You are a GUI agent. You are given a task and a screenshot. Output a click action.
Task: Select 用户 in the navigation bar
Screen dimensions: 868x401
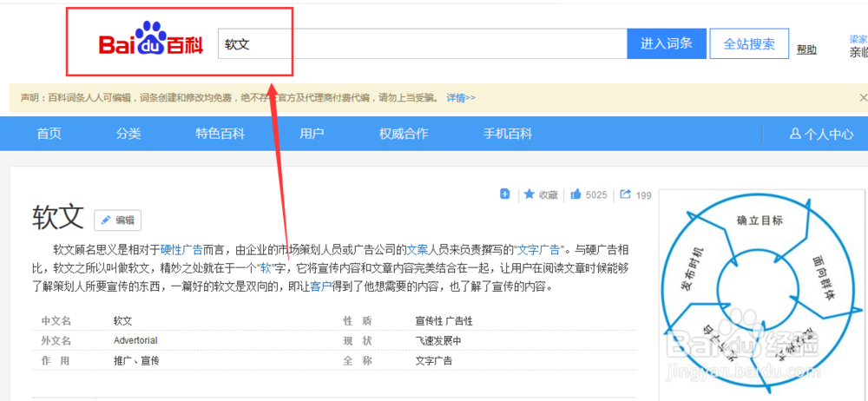click(x=312, y=134)
